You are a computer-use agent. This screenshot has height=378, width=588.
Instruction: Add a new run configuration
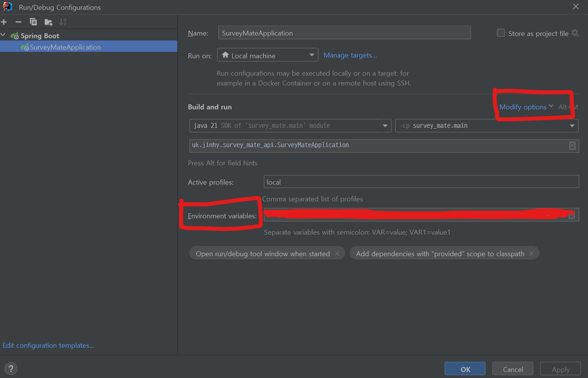[x=4, y=22]
